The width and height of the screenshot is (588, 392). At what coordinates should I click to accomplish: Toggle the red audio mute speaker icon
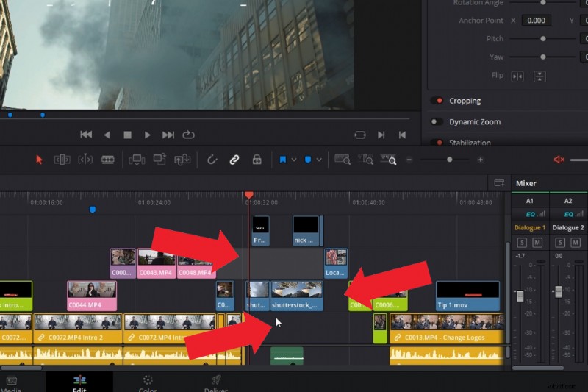click(559, 160)
